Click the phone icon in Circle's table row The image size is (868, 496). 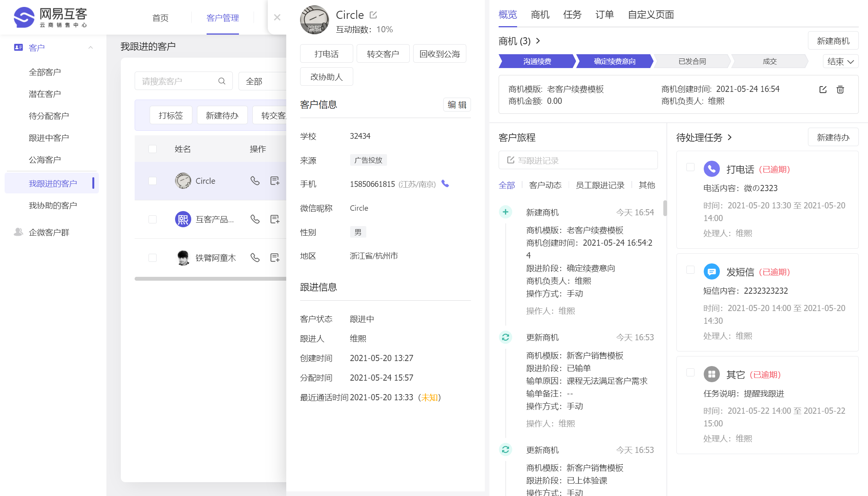(x=255, y=181)
